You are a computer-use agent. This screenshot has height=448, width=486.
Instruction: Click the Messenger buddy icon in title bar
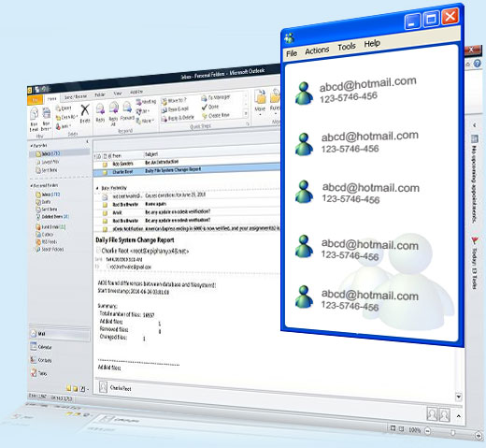290,38
